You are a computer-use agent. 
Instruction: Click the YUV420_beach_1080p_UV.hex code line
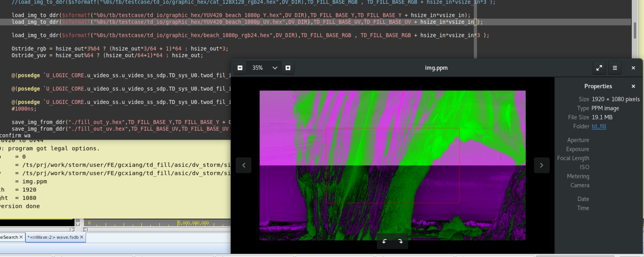click(x=247, y=22)
